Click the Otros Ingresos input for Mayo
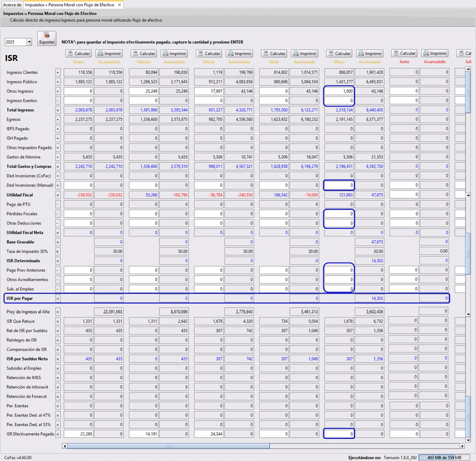 339,91
